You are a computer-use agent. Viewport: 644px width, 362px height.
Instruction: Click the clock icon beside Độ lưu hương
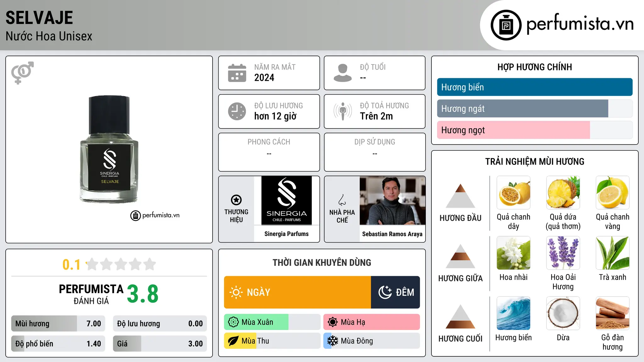coord(237,111)
